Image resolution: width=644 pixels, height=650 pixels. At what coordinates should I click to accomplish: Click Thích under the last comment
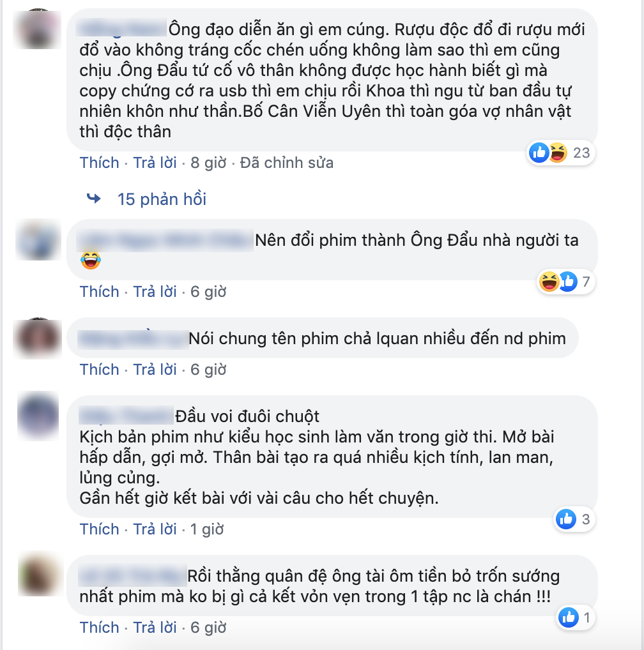coord(99,628)
